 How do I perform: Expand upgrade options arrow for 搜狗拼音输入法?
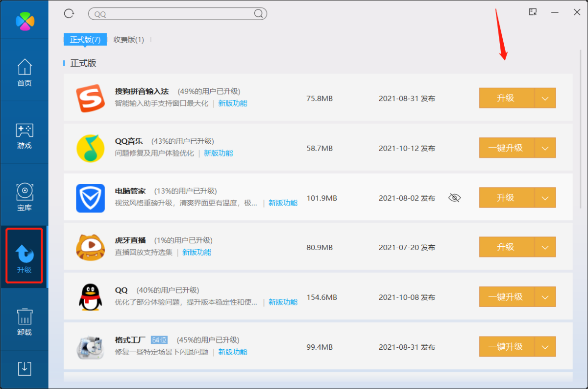pyautogui.click(x=545, y=98)
